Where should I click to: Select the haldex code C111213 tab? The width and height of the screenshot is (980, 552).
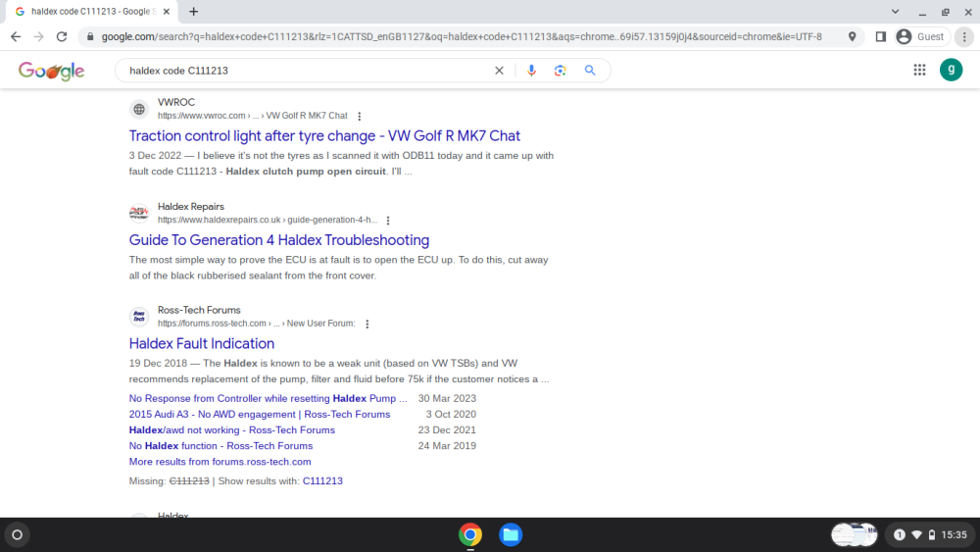click(90, 11)
